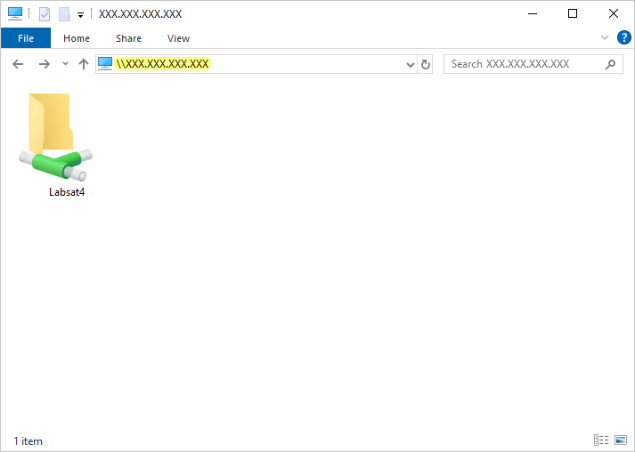This screenshot has height=452, width=635.
Task: Switch to the Share ribbon tab
Action: click(128, 38)
